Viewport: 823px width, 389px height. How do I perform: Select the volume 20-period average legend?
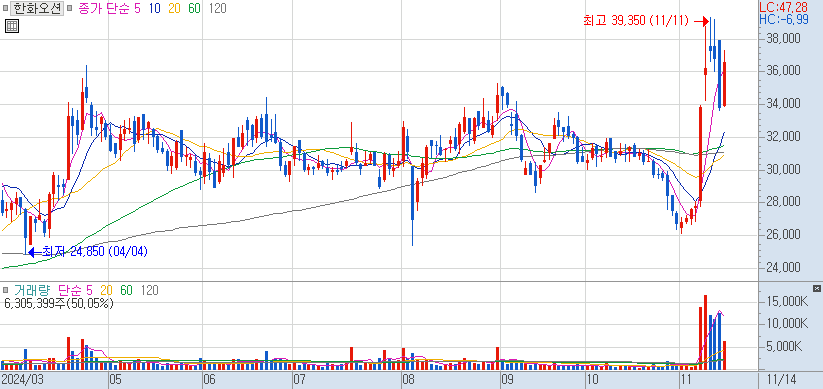106,290
